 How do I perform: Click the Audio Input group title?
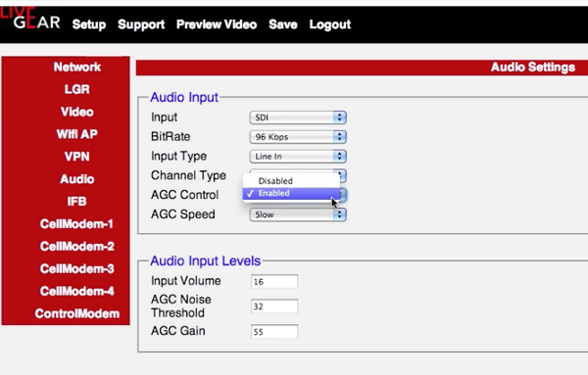[184, 97]
